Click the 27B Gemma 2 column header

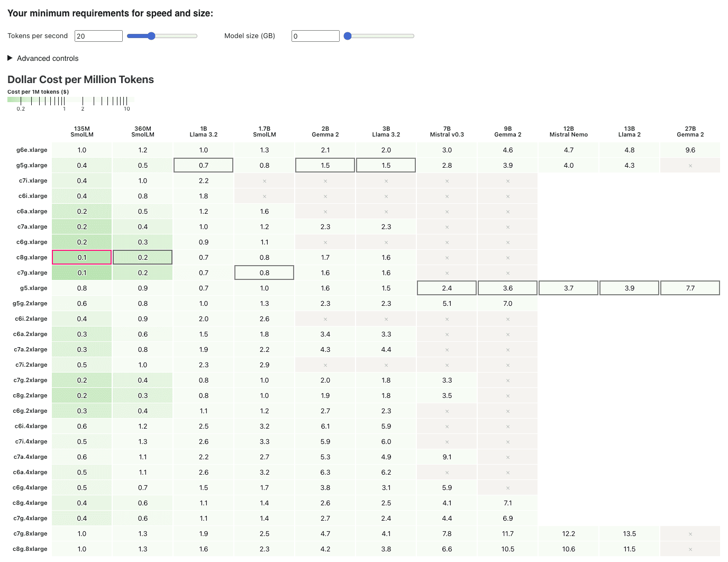coord(690,131)
